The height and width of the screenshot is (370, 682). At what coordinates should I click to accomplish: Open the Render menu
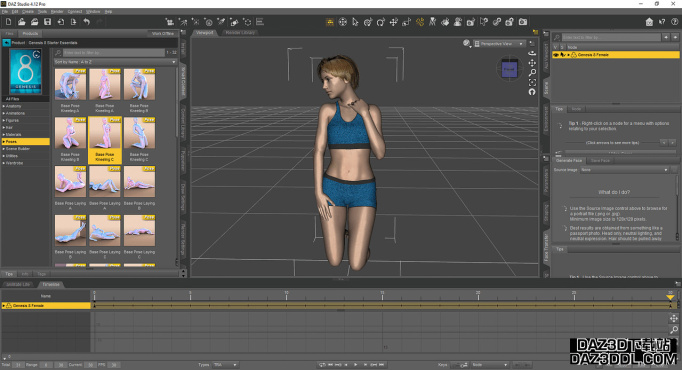pos(57,12)
